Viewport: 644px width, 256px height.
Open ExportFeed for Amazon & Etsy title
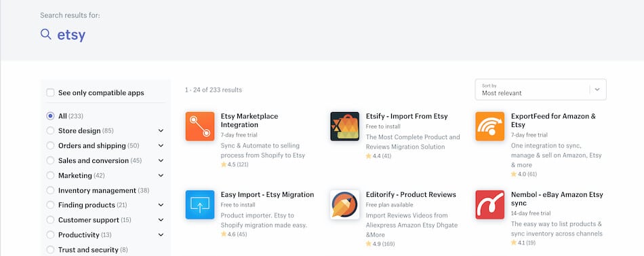(553, 121)
